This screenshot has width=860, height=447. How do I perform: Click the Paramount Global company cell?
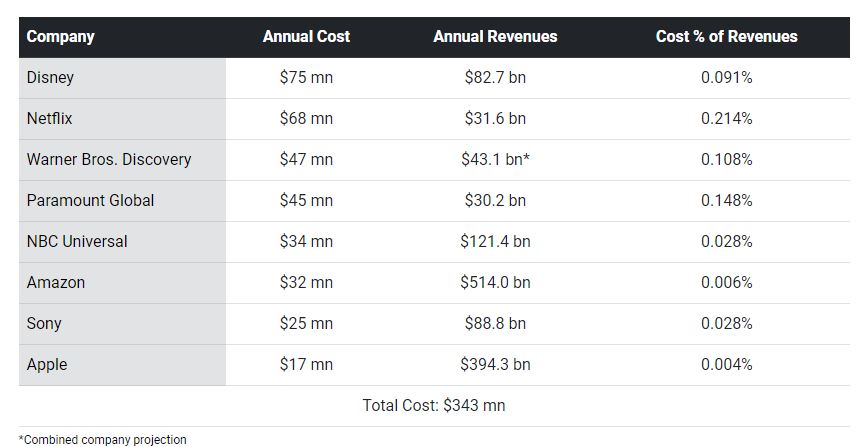point(90,201)
